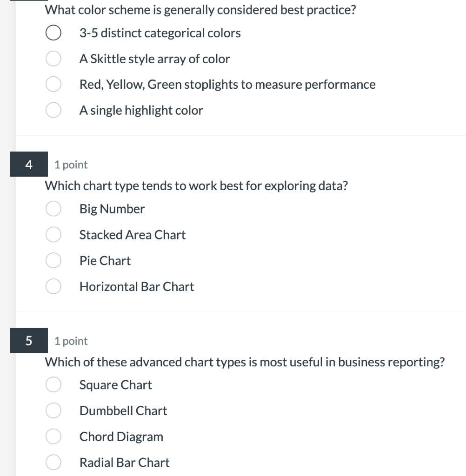
Task: Click the question 5 number badge
Action: (29, 341)
